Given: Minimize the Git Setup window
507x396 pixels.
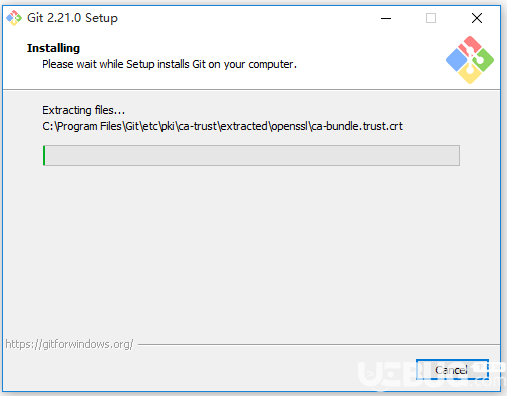Looking at the screenshot, I should (x=386, y=18).
